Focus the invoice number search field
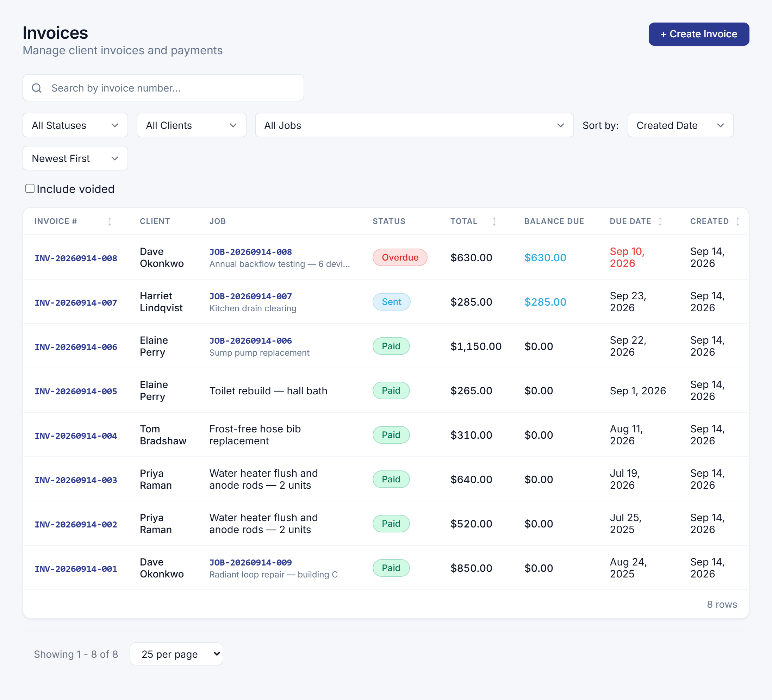772x700 pixels. (163, 88)
